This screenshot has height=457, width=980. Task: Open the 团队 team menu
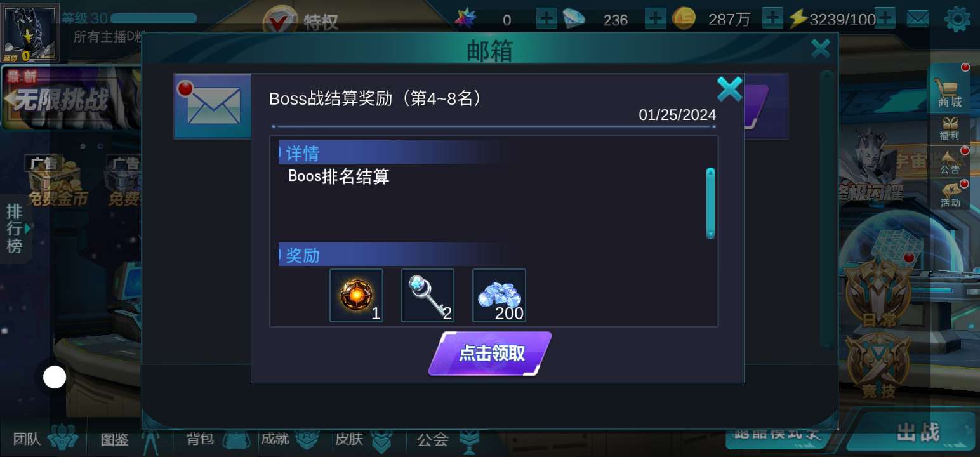(46, 438)
